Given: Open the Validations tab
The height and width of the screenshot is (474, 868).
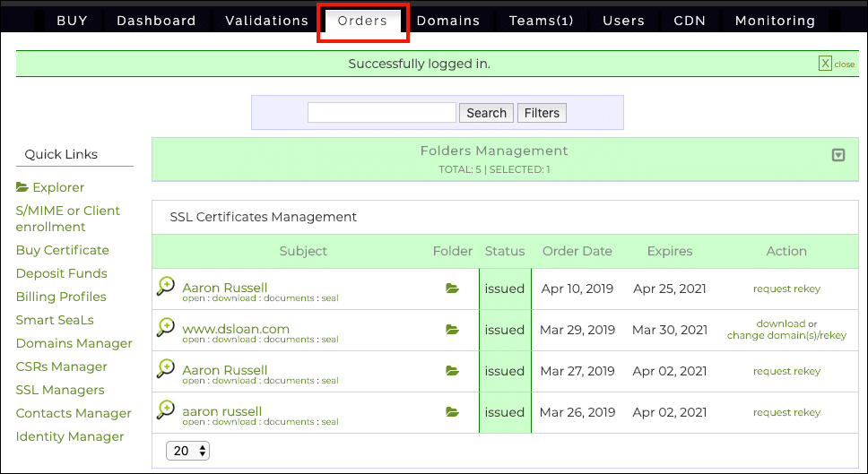Looking at the screenshot, I should click(x=266, y=21).
